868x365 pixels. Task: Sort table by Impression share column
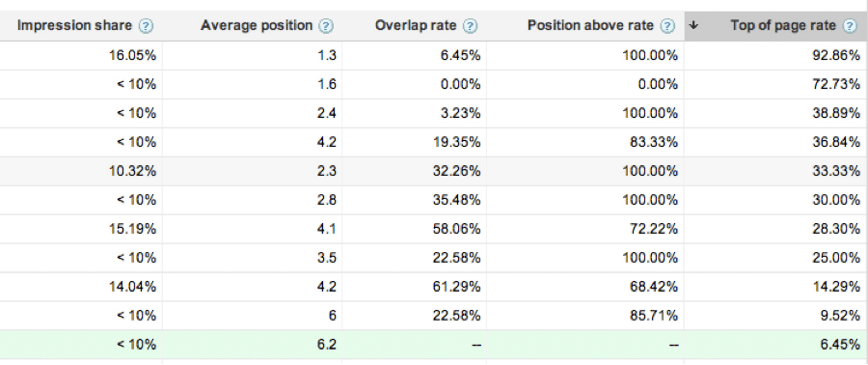[x=74, y=25]
